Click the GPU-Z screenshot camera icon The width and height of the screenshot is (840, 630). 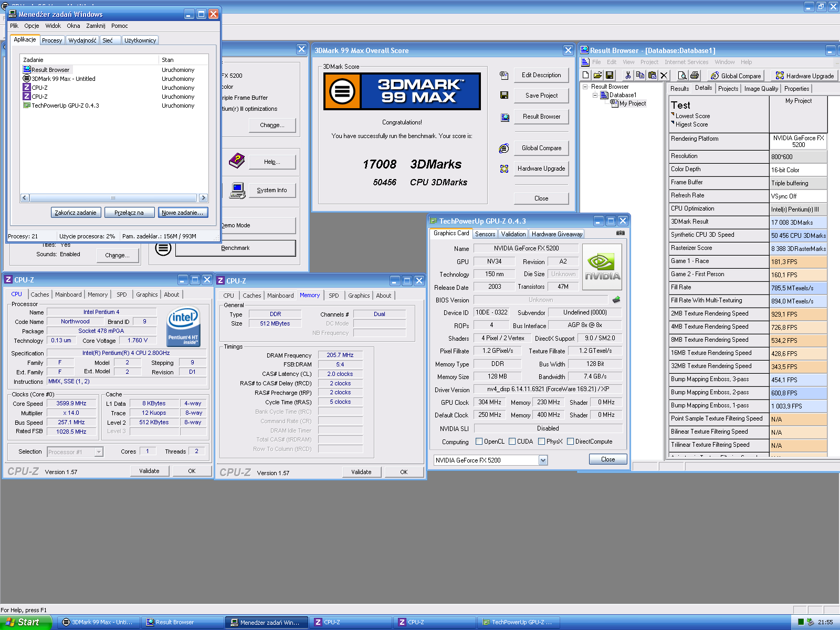pos(621,233)
